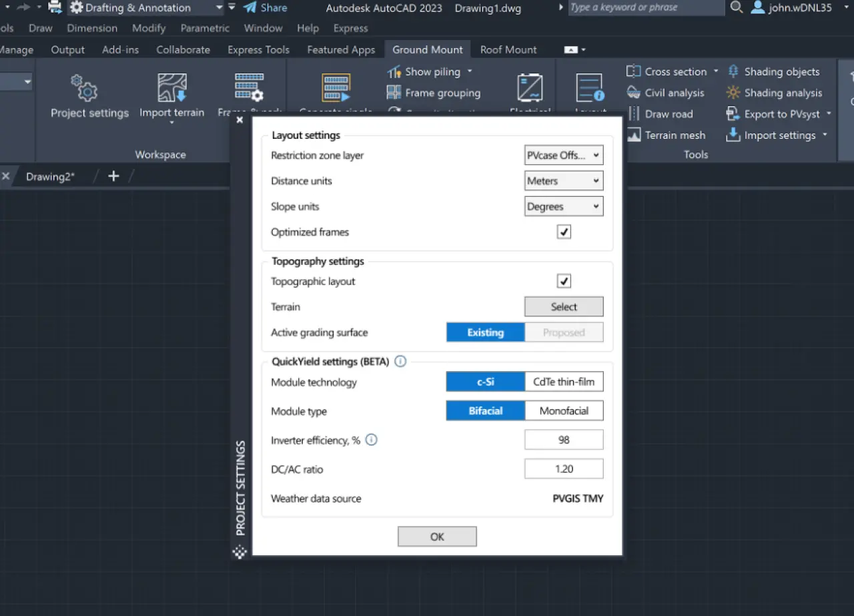
Task: Click OK to confirm project settings
Action: pyautogui.click(x=437, y=536)
